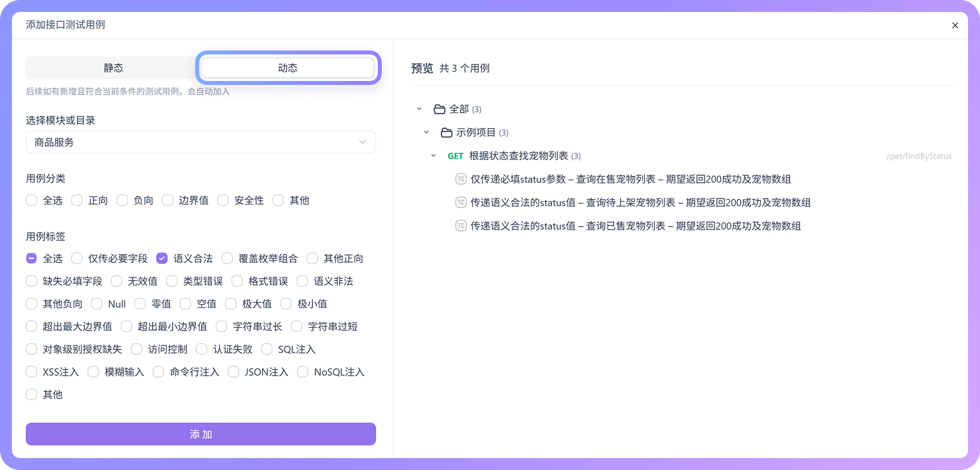
Task: Uncheck the 语义合法 tag checkbox
Action: (162, 258)
